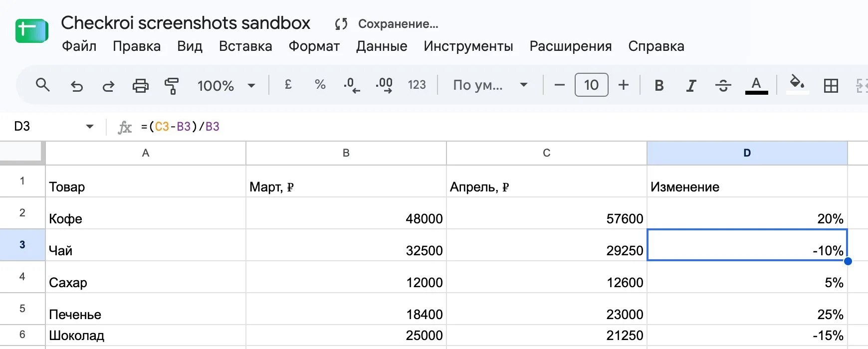Select row 3 header
The height and width of the screenshot is (349, 868).
[x=22, y=245]
